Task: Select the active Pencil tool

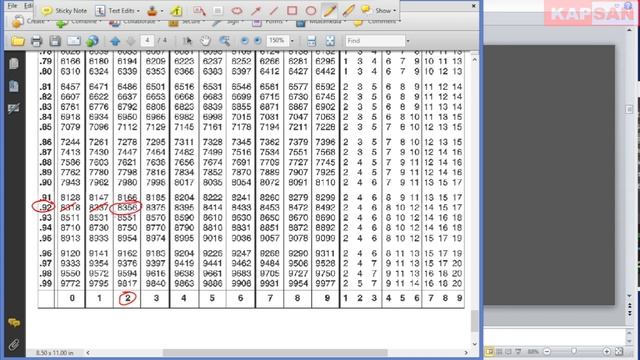Action: [x=329, y=11]
